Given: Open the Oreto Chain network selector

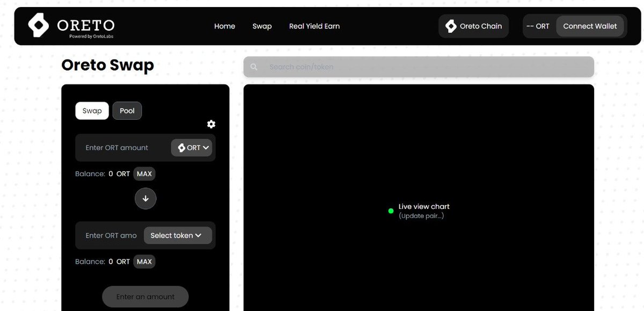Looking at the screenshot, I should (473, 26).
